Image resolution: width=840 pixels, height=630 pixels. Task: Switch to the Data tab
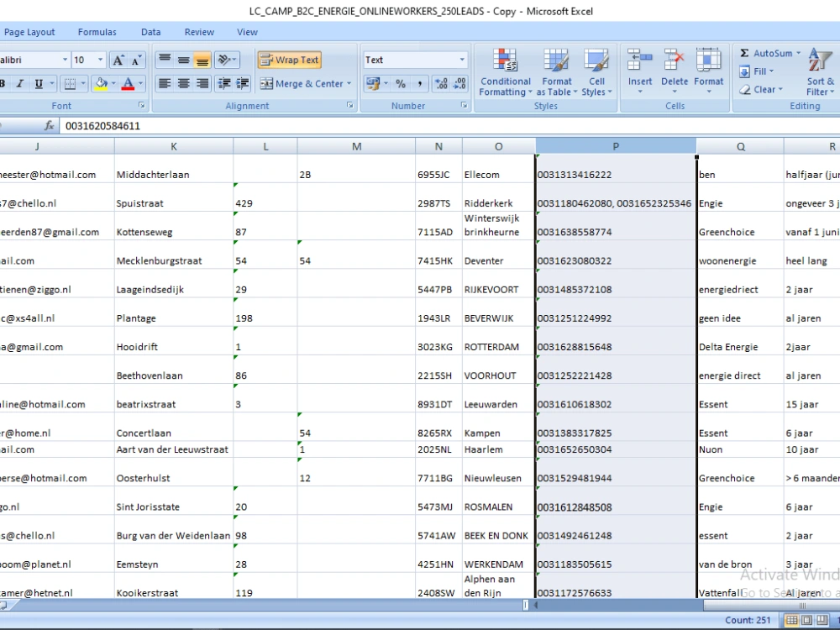(x=150, y=32)
